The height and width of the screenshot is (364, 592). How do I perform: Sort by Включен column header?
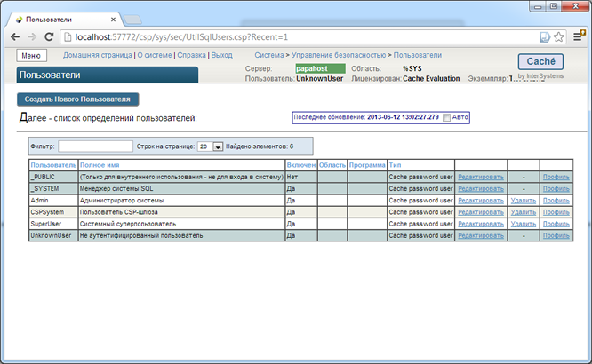(x=301, y=165)
